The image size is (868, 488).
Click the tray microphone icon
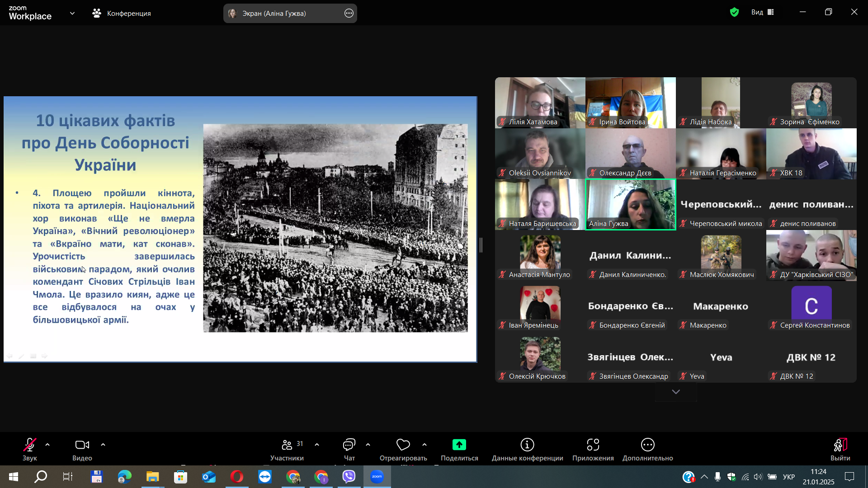point(717,477)
